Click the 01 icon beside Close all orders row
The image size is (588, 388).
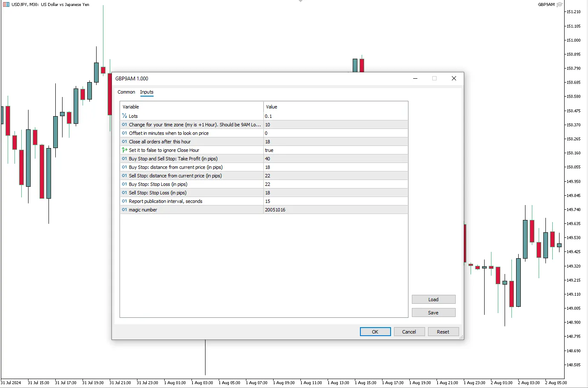pos(124,142)
